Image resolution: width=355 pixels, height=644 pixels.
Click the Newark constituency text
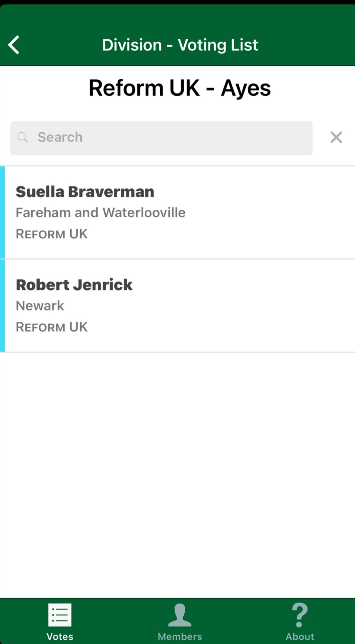click(x=40, y=306)
